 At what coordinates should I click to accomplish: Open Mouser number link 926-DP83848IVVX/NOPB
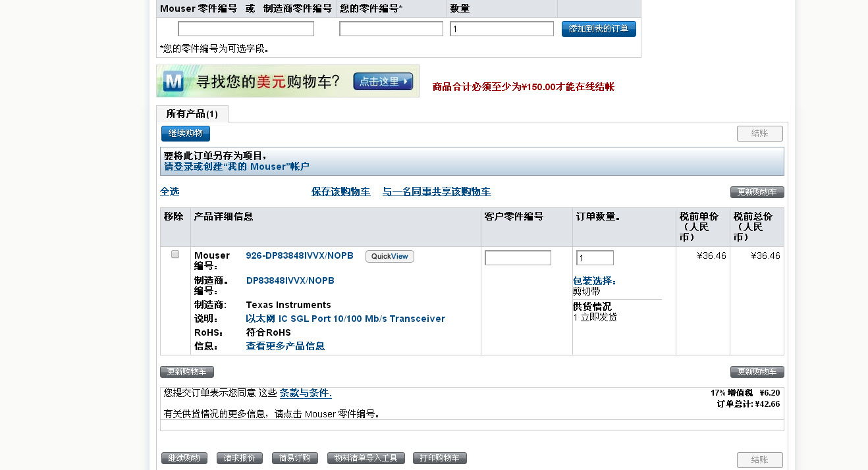tap(300, 255)
